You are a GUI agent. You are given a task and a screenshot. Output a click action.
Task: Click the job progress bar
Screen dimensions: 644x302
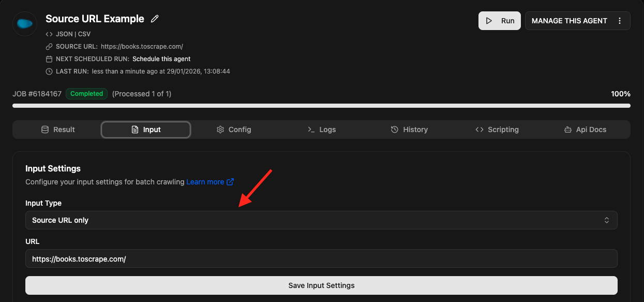pyautogui.click(x=321, y=106)
